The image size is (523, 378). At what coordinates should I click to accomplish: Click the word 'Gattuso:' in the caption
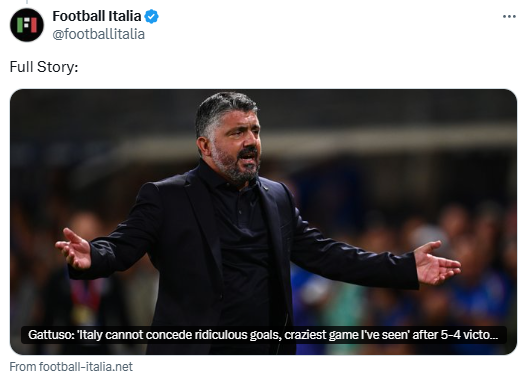click(x=51, y=335)
